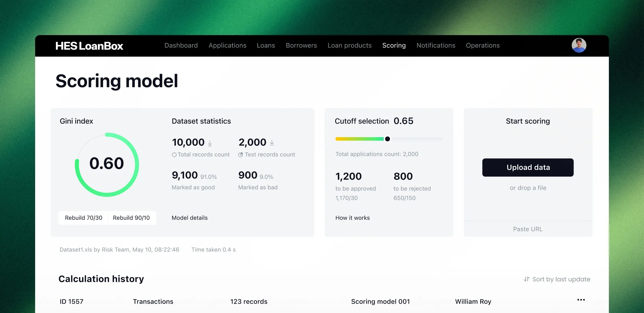
Task: Click Upload data button
Action: [x=528, y=167]
